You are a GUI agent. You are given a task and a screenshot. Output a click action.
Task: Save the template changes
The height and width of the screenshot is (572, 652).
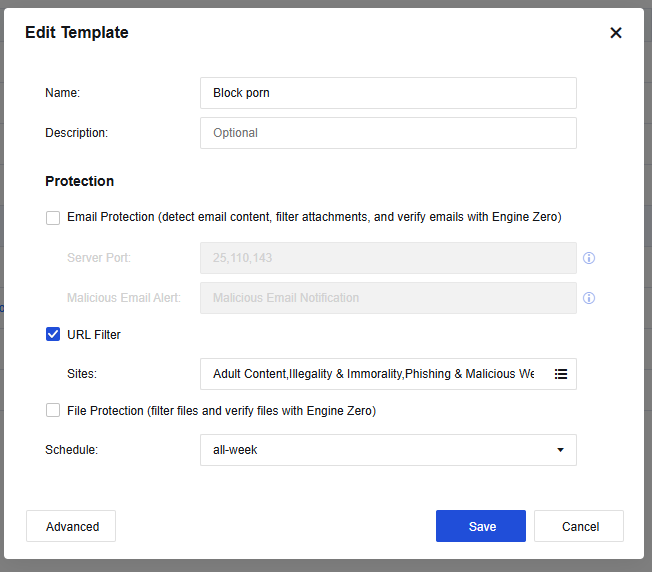[481, 526]
